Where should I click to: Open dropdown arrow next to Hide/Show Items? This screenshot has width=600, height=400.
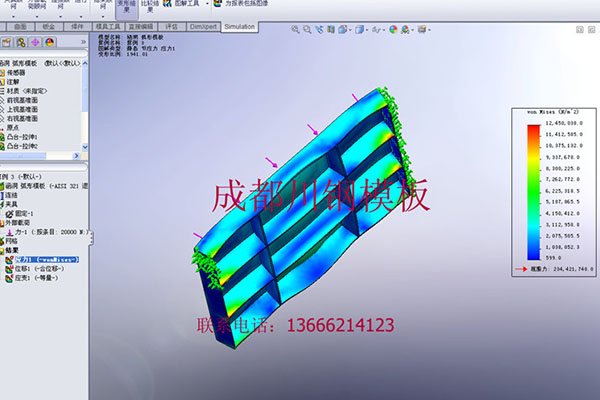click(384, 30)
